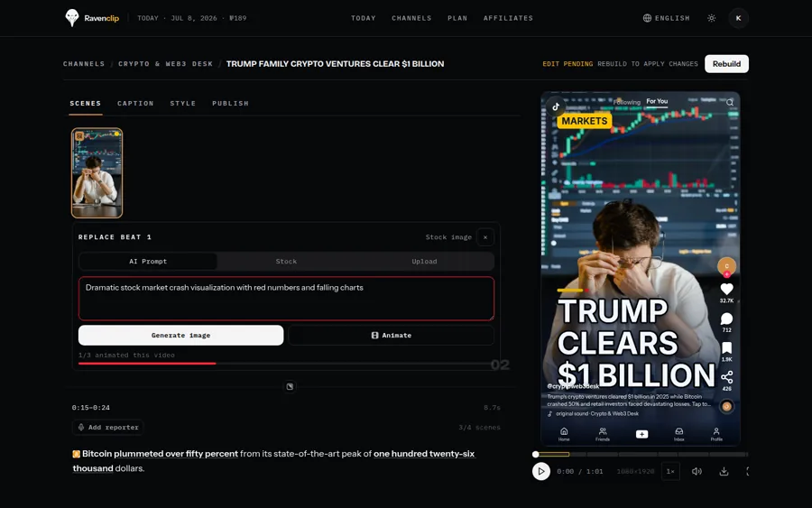Mute the preview with the speaker icon

[x=697, y=471]
